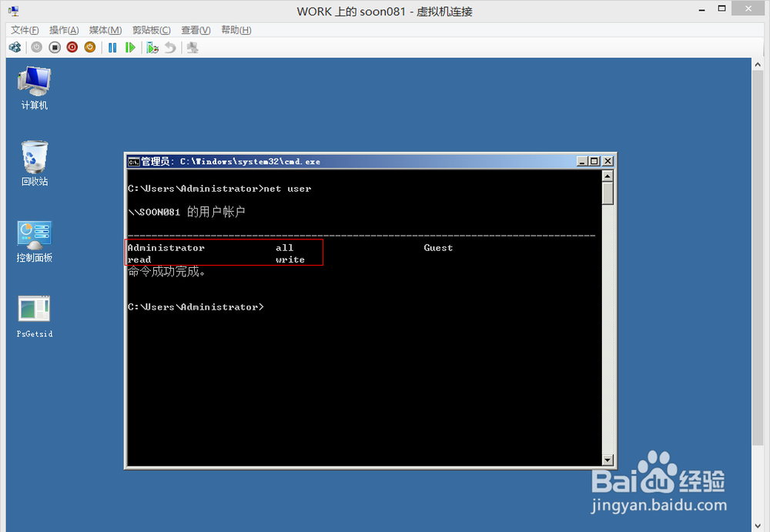Send Ctrl+Alt+Delete using the toolbar keys icon
This screenshot has width=770, height=532.
coord(15,47)
